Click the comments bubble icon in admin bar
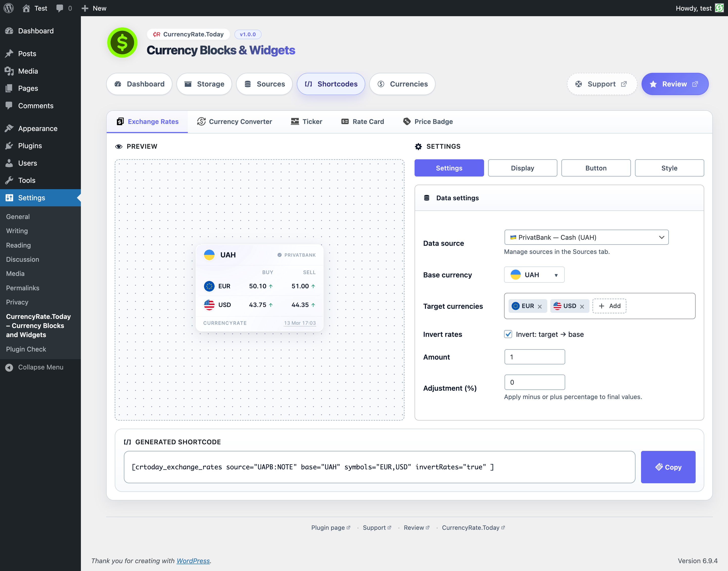Viewport: 728px width, 571px height. click(60, 8)
